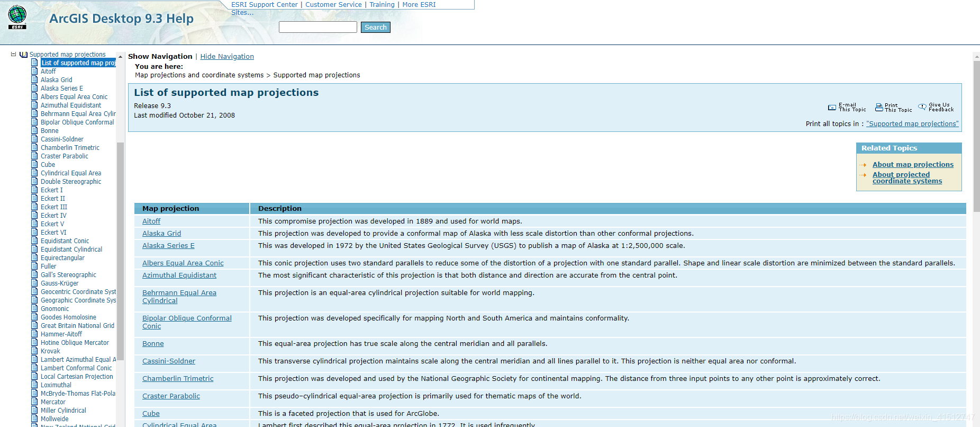Open About map projections related topic
Viewport: 980px width, 427px height.
(913, 164)
